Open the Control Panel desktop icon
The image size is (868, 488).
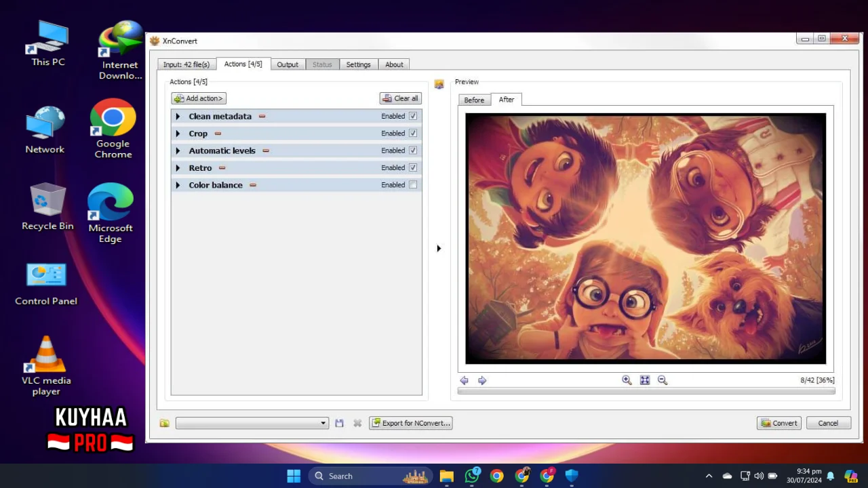coord(46,284)
